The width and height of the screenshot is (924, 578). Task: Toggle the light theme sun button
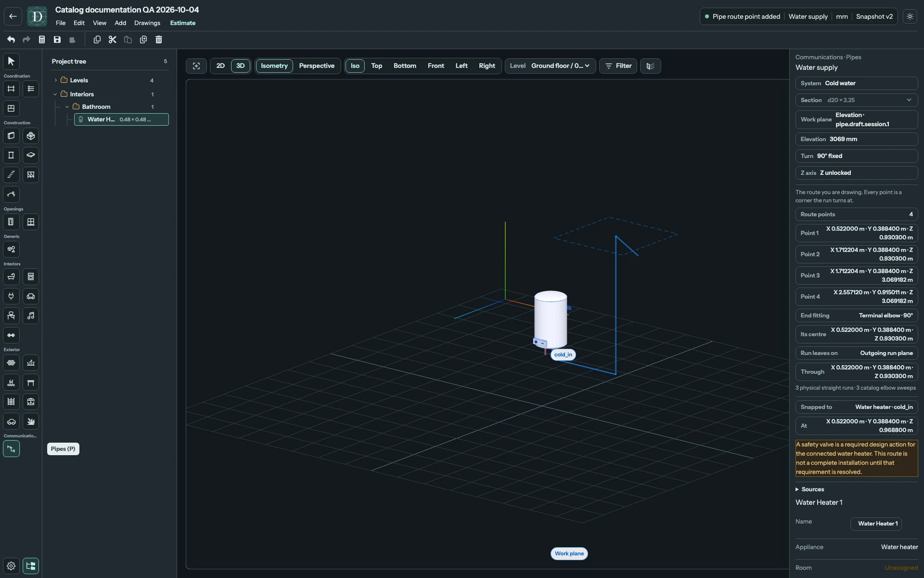coord(910,16)
